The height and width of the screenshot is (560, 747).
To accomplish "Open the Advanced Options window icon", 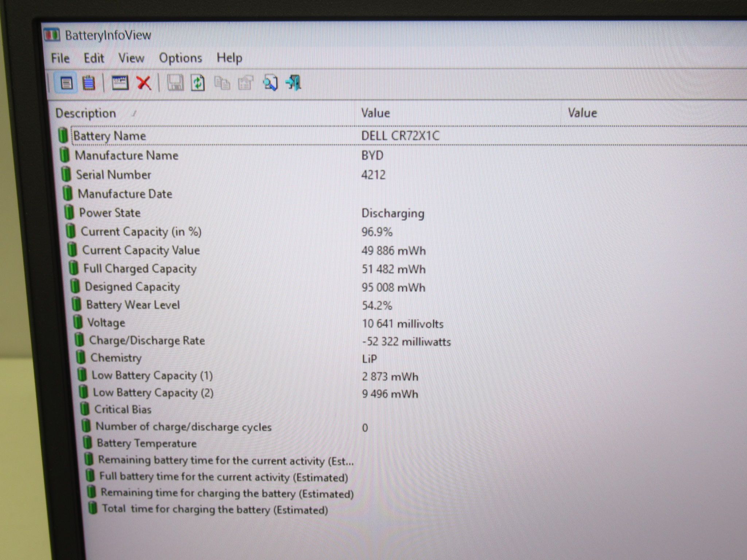I will click(120, 83).
